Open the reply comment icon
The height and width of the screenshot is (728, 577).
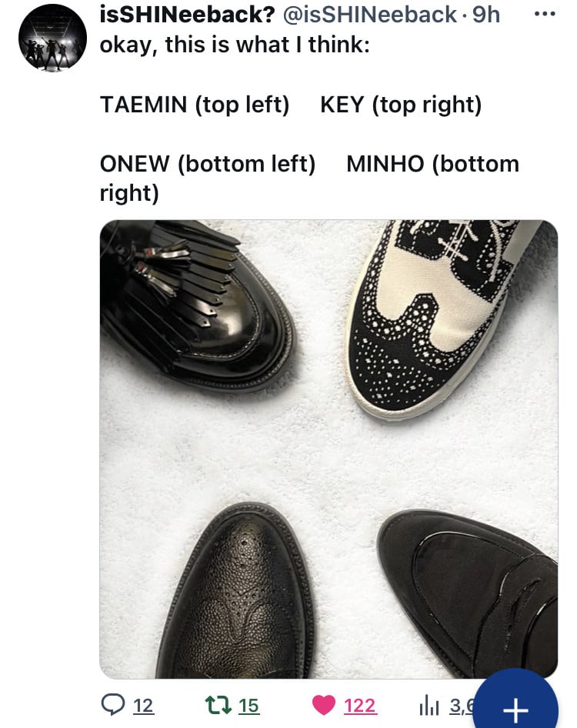point(113,705)
